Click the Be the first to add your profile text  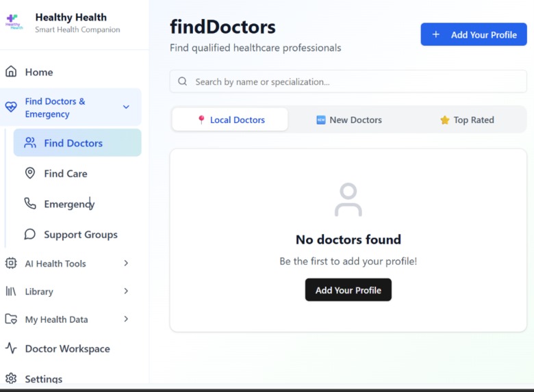click(x=348, y=261)
